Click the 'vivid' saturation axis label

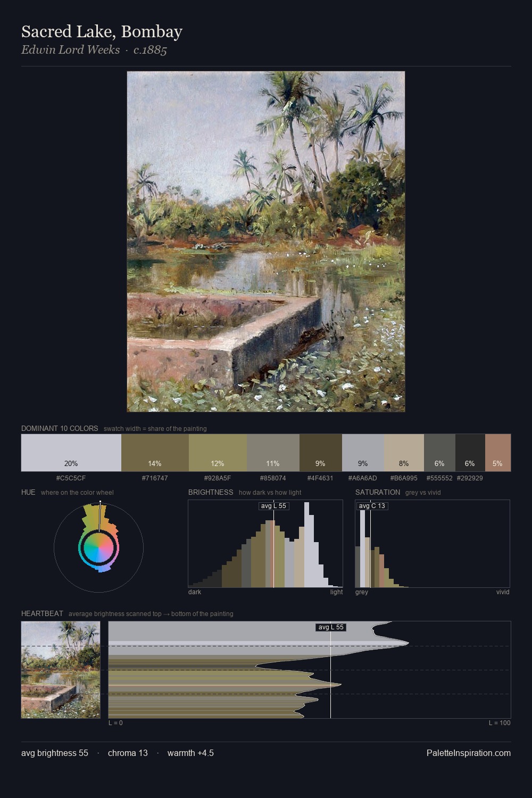503,592
